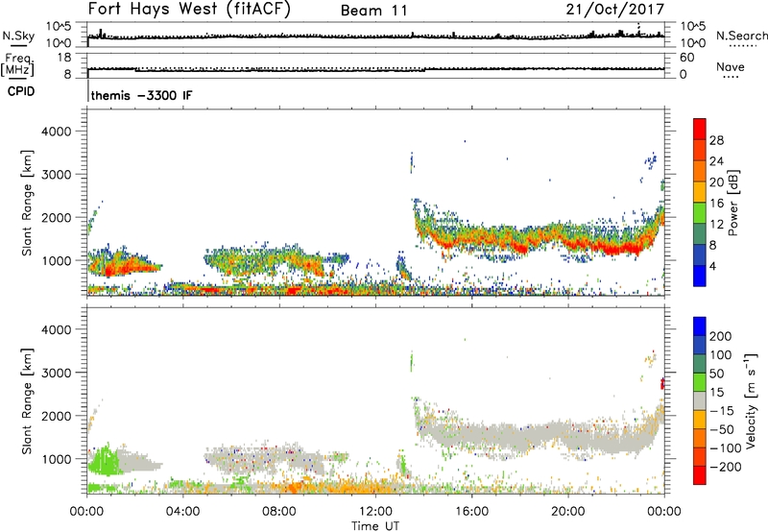Click the 'N.Search' legend label
The image size is (768, 532).
point(741,36)
